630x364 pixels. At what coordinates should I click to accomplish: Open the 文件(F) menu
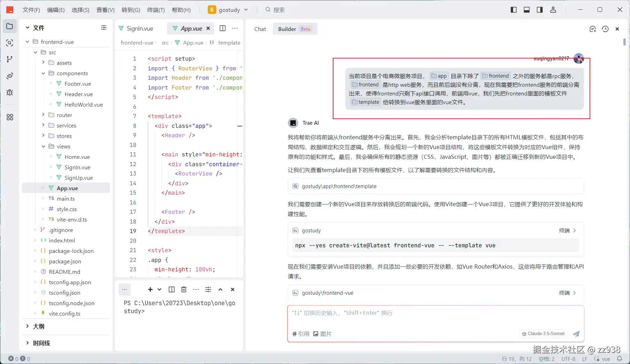pyautogui.click(x=31, y=10)
